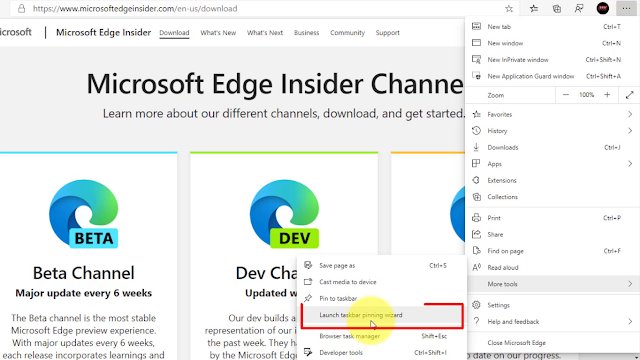Screen dimensions: 640x360
Task: Click the Dev channel Edge logo
Action: click(x=284, y=213)
